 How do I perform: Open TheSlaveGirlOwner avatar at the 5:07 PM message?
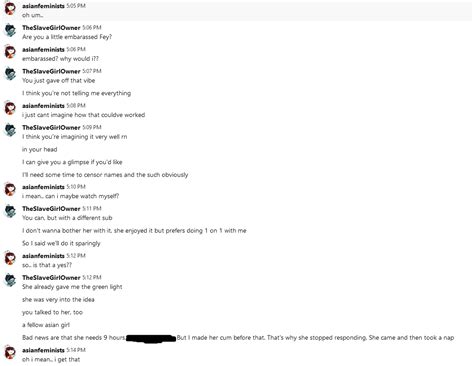(10, 74)
